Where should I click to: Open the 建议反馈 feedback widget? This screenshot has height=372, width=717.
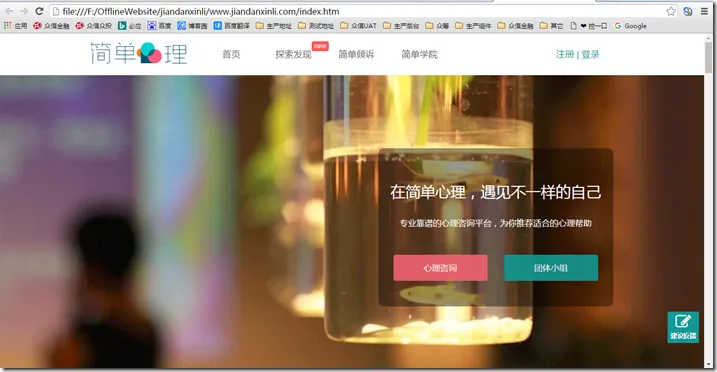683,327
